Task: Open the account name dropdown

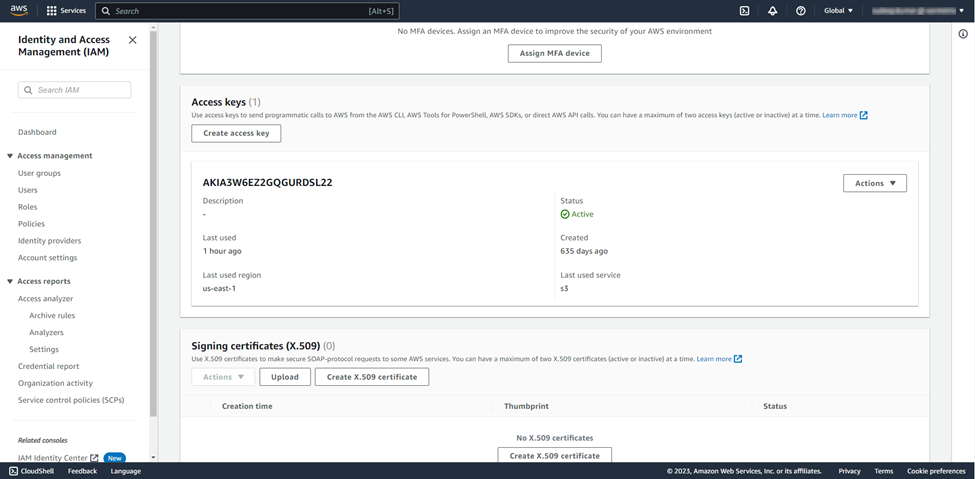Action: click(918, 11)
